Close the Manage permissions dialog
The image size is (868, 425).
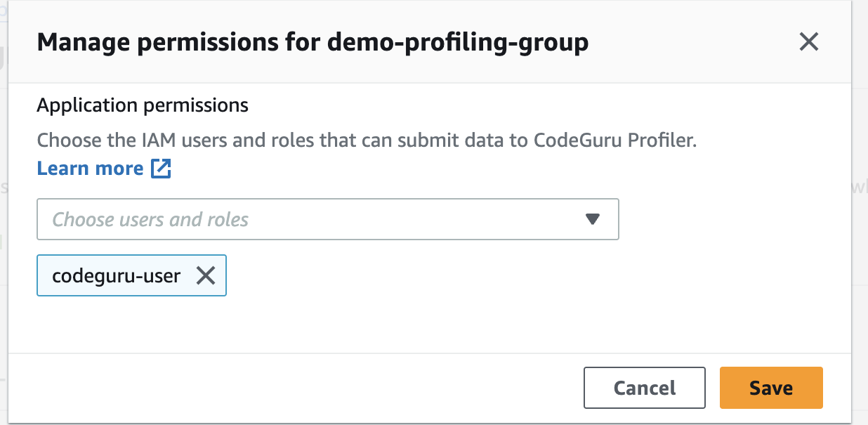tap(809, 42)
